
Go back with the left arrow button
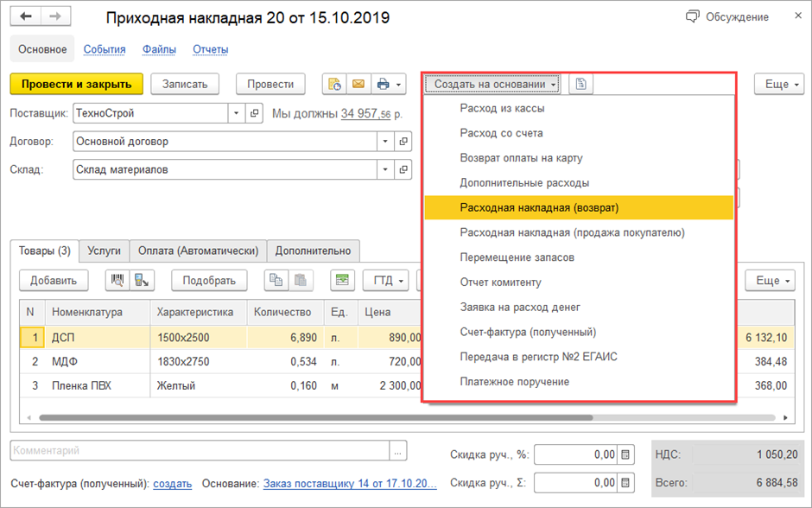25,16
